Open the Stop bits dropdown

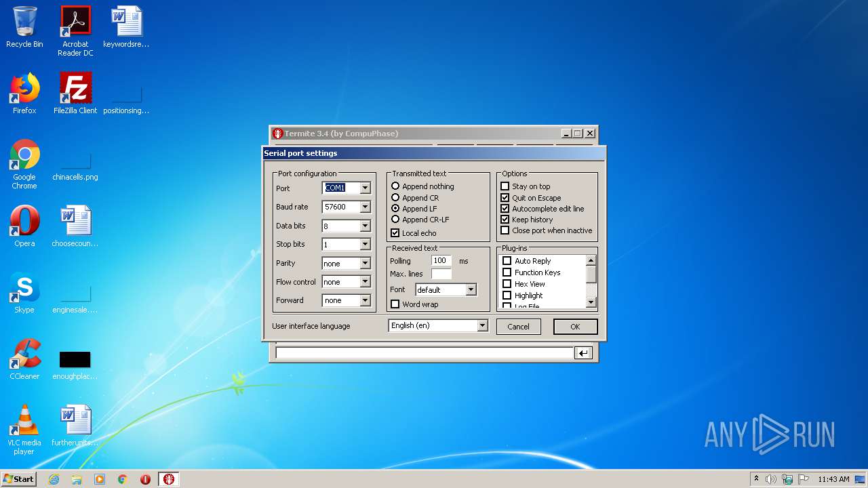(365, 245)
